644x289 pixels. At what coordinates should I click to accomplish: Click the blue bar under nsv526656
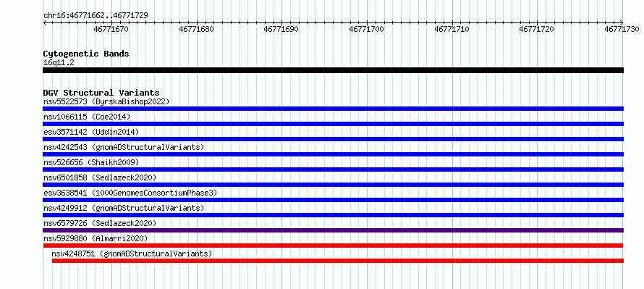[333, 169]
